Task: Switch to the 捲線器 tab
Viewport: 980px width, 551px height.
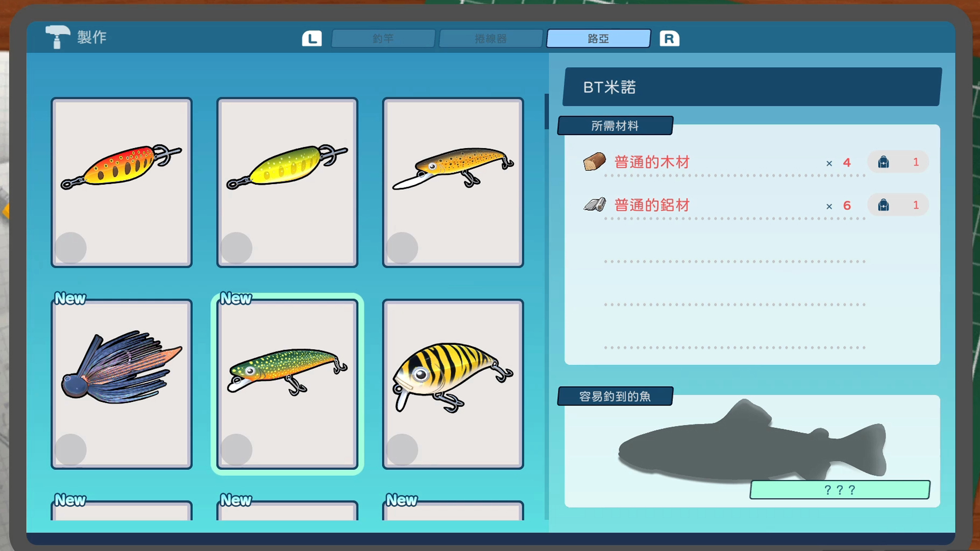Action: coord(491,38)
